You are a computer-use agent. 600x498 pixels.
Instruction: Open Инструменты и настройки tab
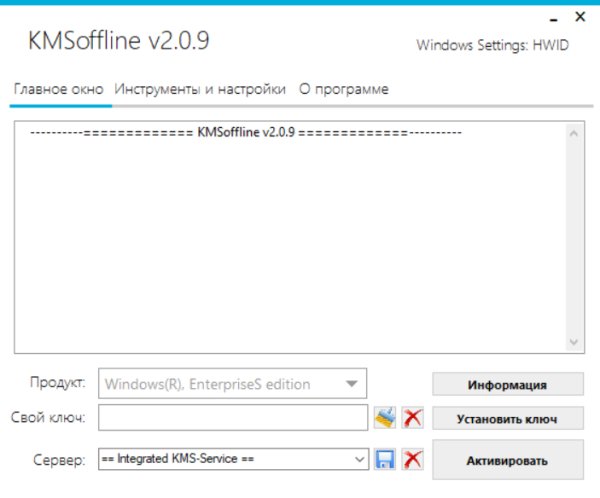point(200,89)
